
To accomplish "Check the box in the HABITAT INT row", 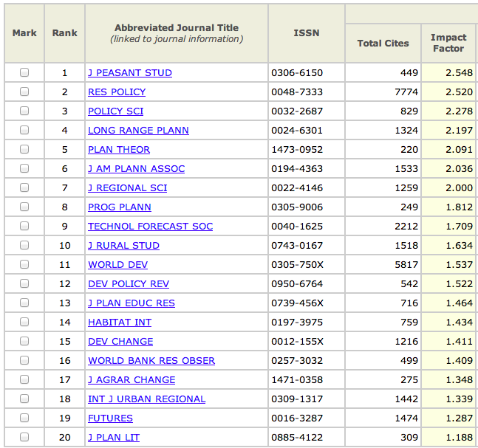I will coord(24,322).
